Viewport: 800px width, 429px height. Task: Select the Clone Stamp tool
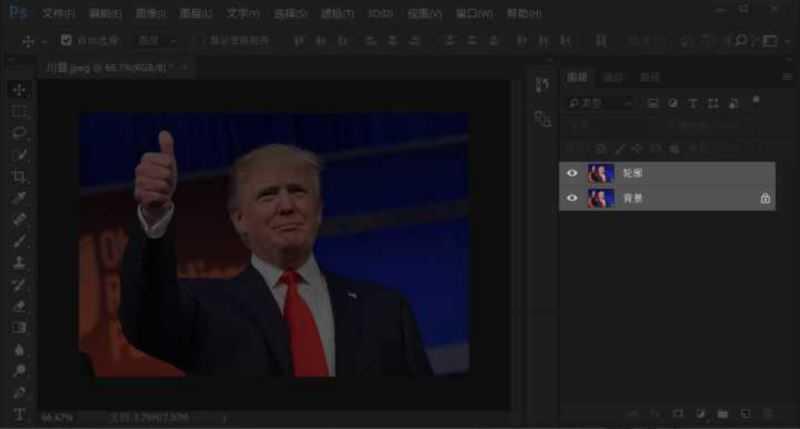(19, 263)
